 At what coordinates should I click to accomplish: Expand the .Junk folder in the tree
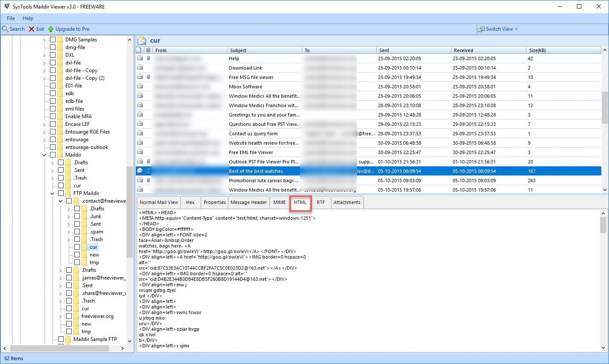pos(68,216)
